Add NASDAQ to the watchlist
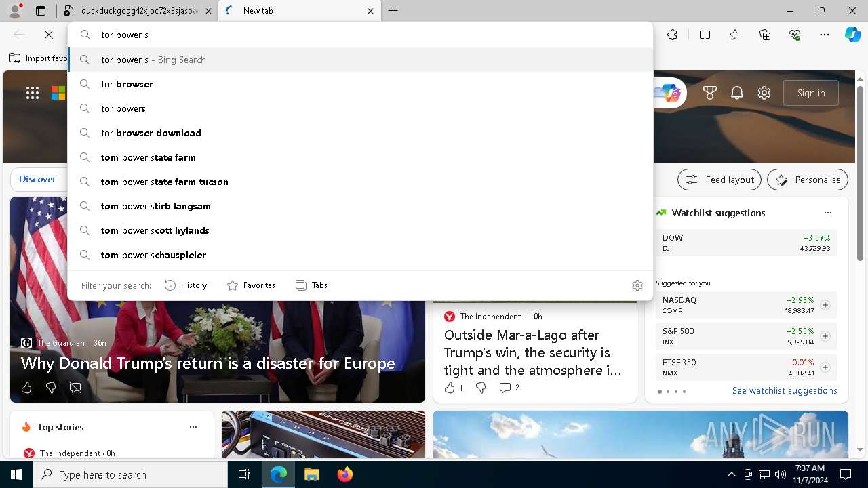Screen dimensions: 868x488 click(825, 305)
